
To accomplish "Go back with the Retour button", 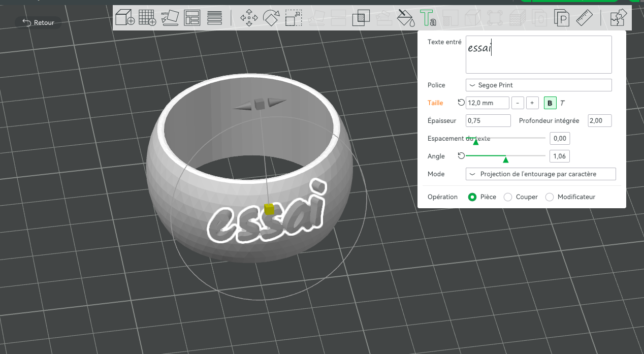I will [38, 22].
